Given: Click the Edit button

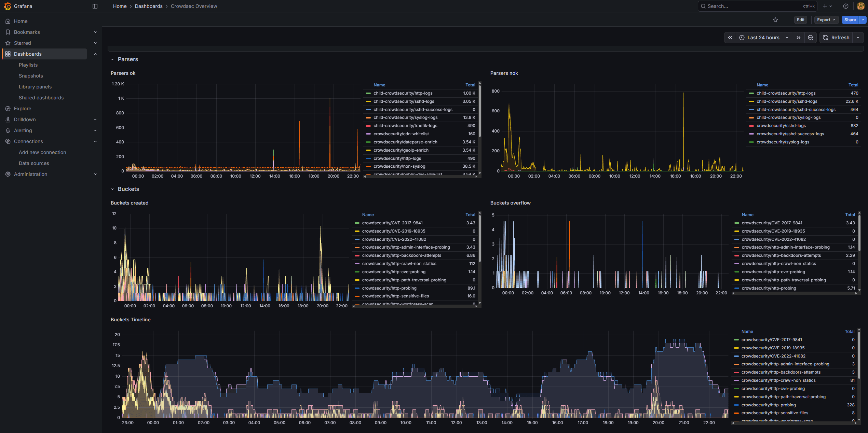Looking at the screenshot, I should coord(800,19).
